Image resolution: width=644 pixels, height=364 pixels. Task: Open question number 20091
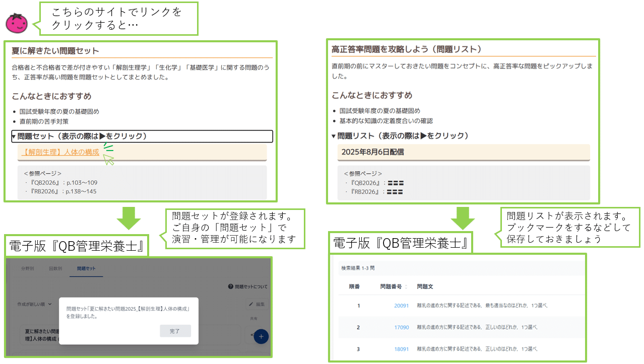click(x=401, y=306)
